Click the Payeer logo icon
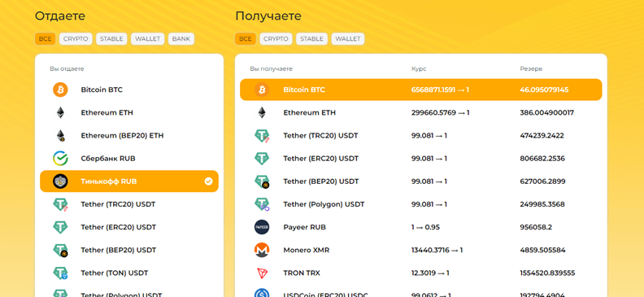Screen dimensions: 644x297 click(262, 227)
